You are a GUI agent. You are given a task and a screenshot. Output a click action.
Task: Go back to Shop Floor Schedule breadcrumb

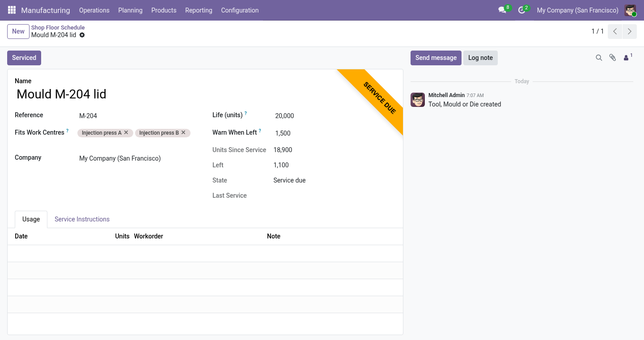point(58,27)
